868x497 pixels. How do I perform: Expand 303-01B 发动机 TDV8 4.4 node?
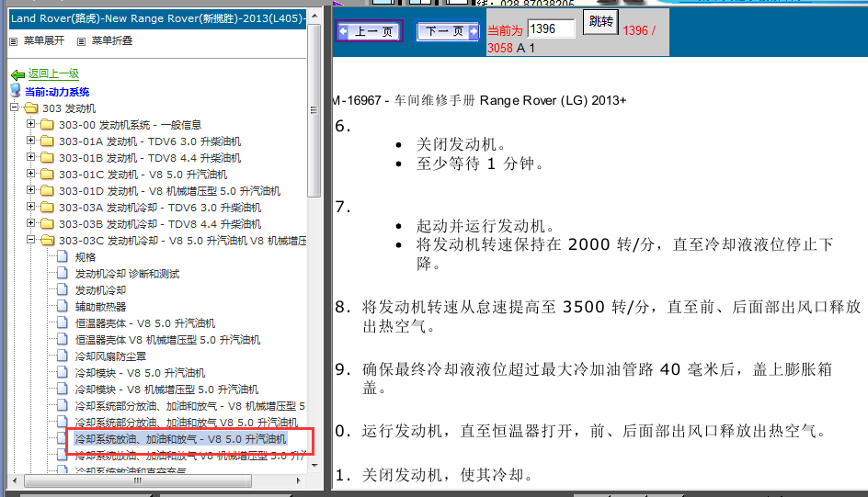[x=31, y=157]
